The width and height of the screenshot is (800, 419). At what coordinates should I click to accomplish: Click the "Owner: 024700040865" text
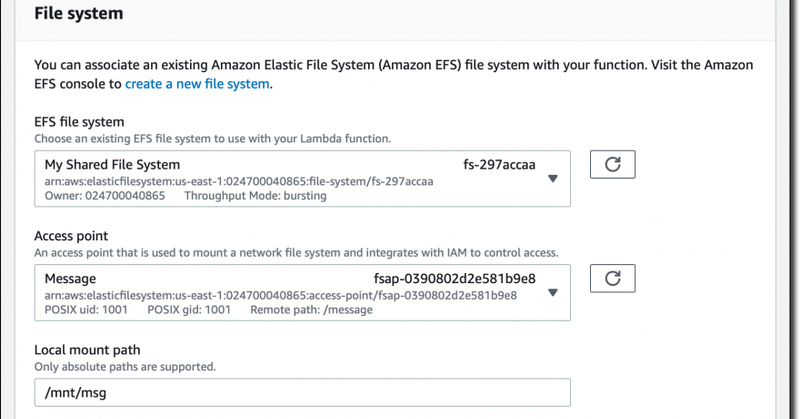(x=105, y=196)
